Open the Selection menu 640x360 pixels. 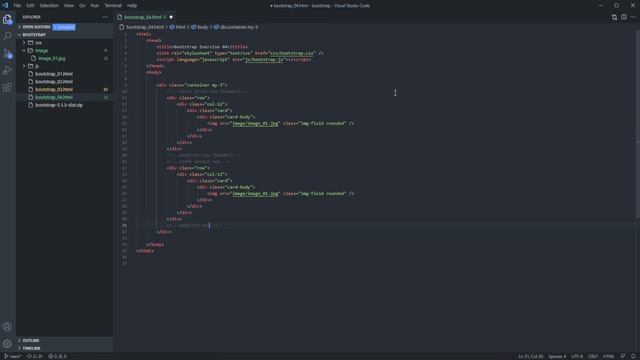(49, 6)
